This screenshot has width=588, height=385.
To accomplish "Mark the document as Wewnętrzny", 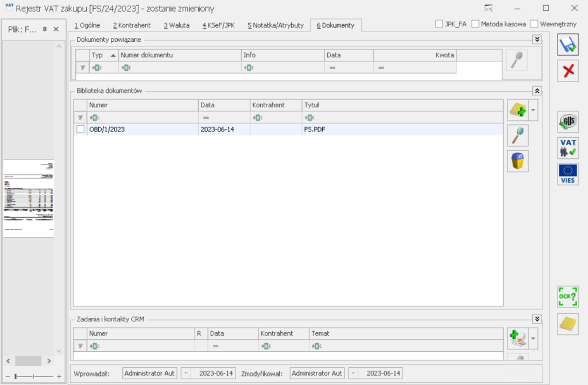I will 535,24.
